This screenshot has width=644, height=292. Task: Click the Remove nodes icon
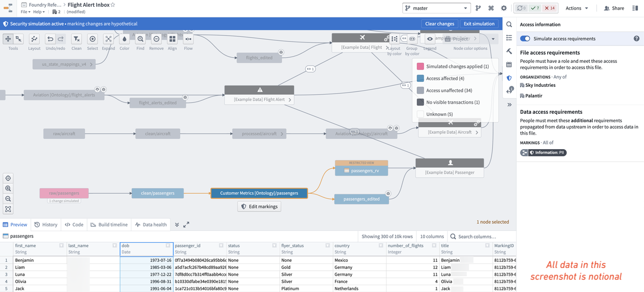(156, 39)
